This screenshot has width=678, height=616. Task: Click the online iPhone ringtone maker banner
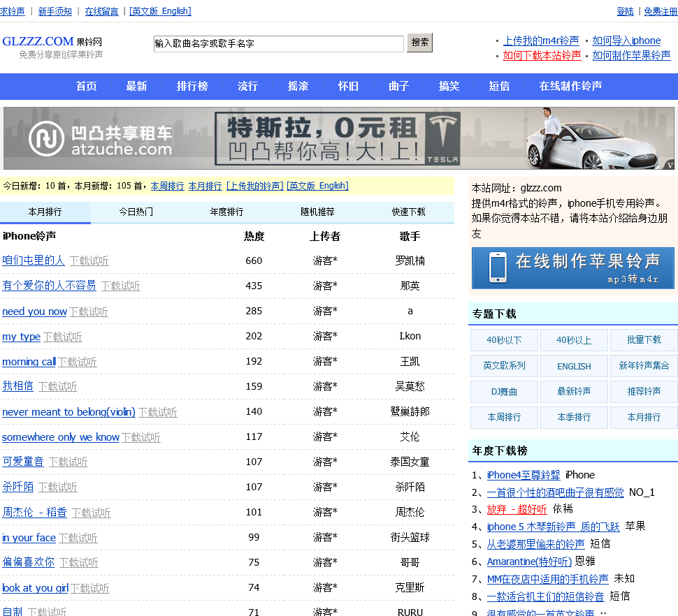pyautogui.click(x=572, y=267)
